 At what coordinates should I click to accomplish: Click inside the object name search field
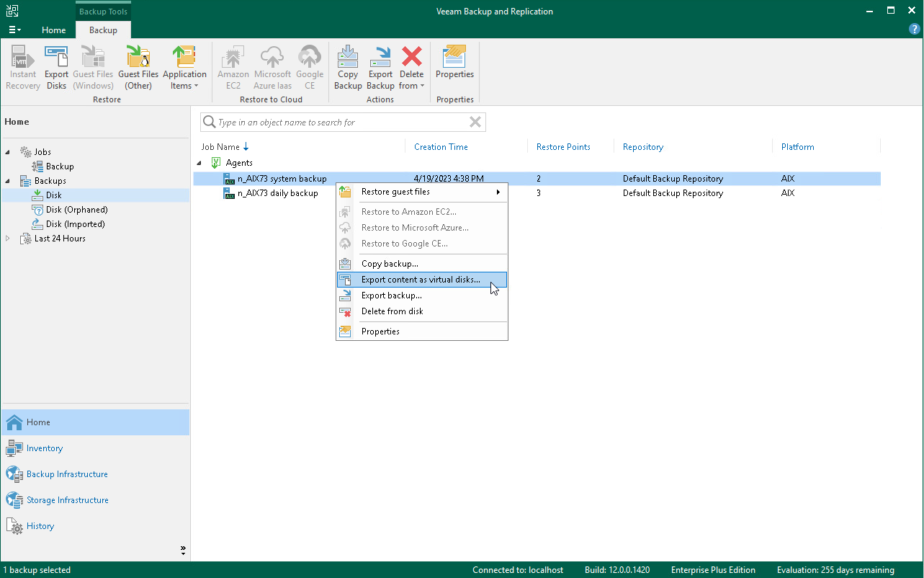(343, 123)
